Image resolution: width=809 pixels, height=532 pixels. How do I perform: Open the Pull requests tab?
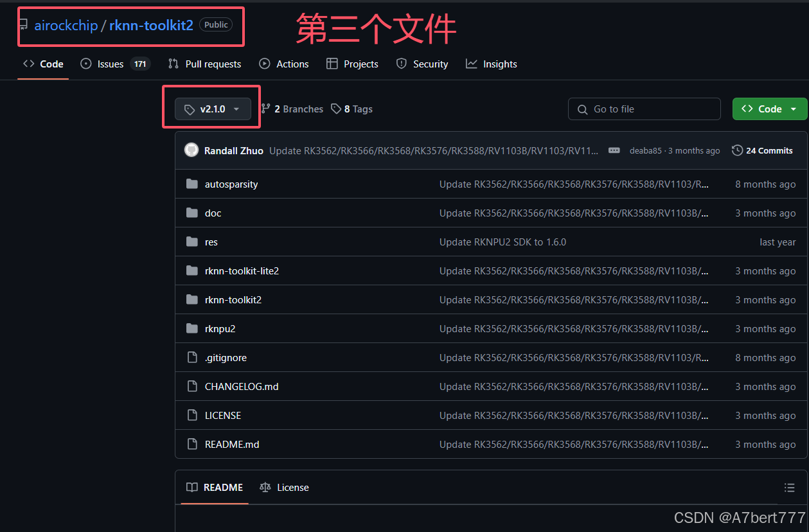point(204,64)
